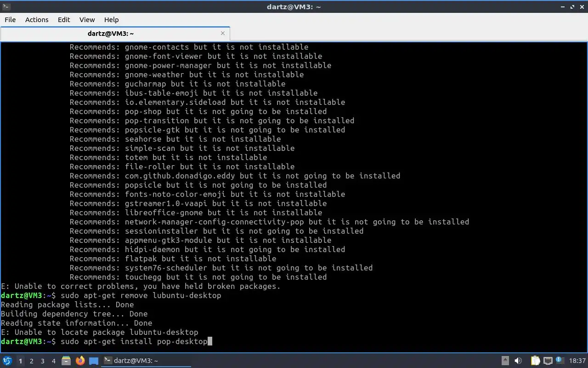Open the update notifier tray icon
588x368 pixels.
tap(560, 361)
